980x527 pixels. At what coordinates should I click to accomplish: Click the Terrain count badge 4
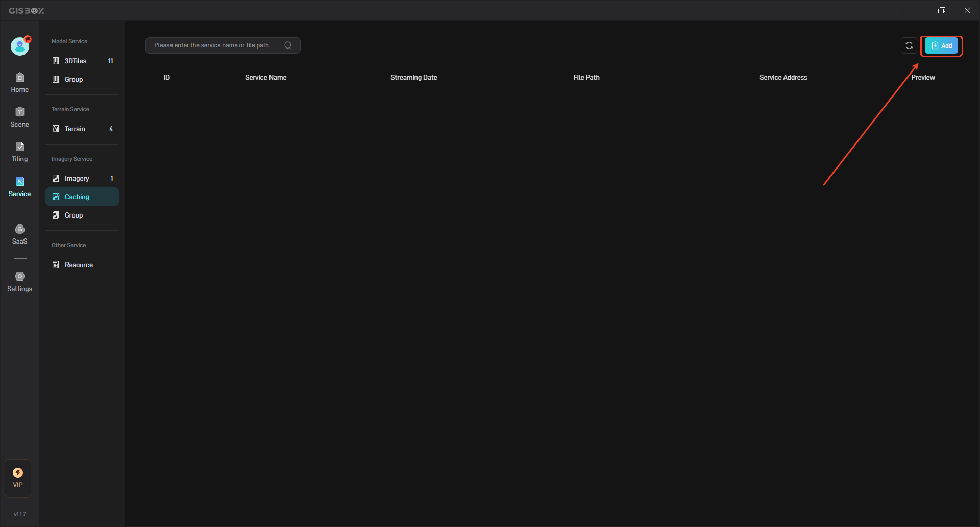(x=111, y=129)
